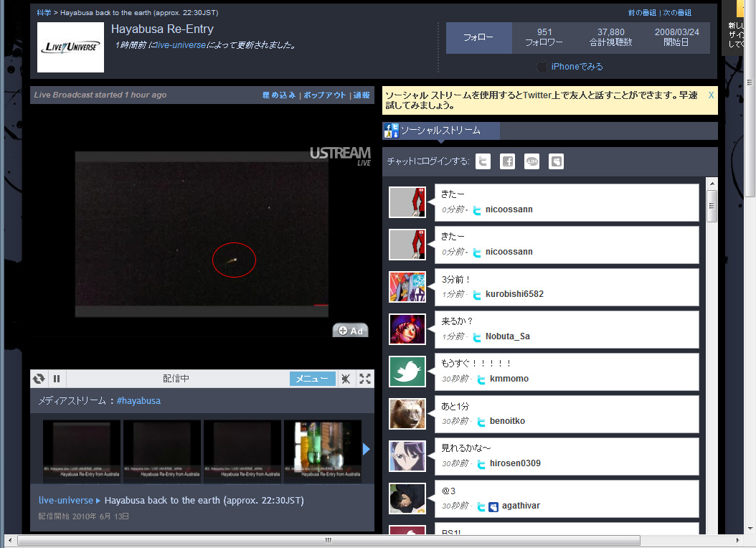Pause the live broadcast

coord(57,379)
